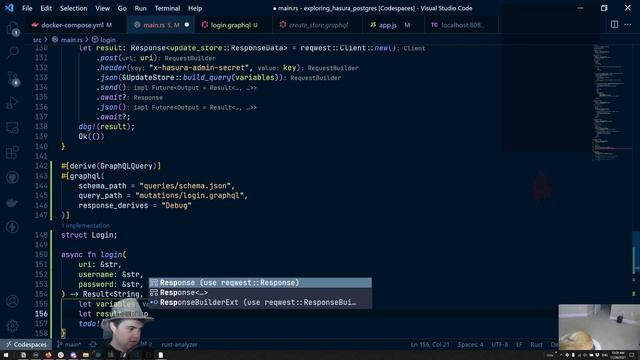
Task: Click 'async fn login(' code line
Action: click(x=94, y=255)
